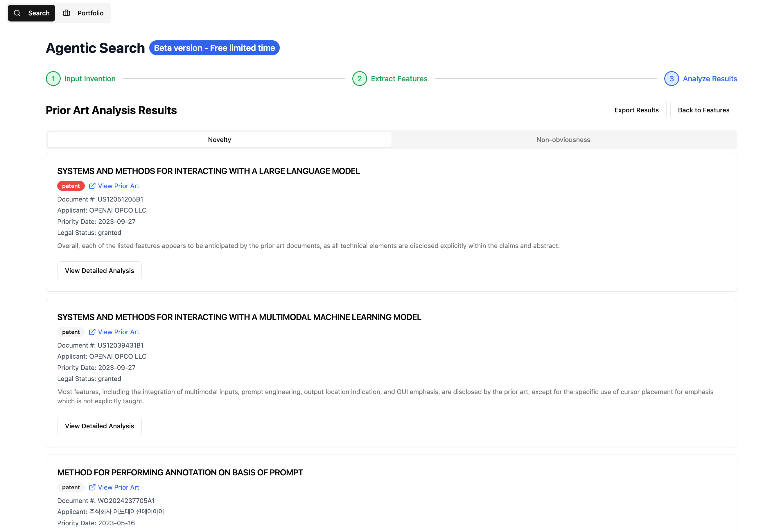Image resolution: width=779 pixels, height=532 pixels.
Task: Click Document # US12039431B1 text
Action: [100, 345]
